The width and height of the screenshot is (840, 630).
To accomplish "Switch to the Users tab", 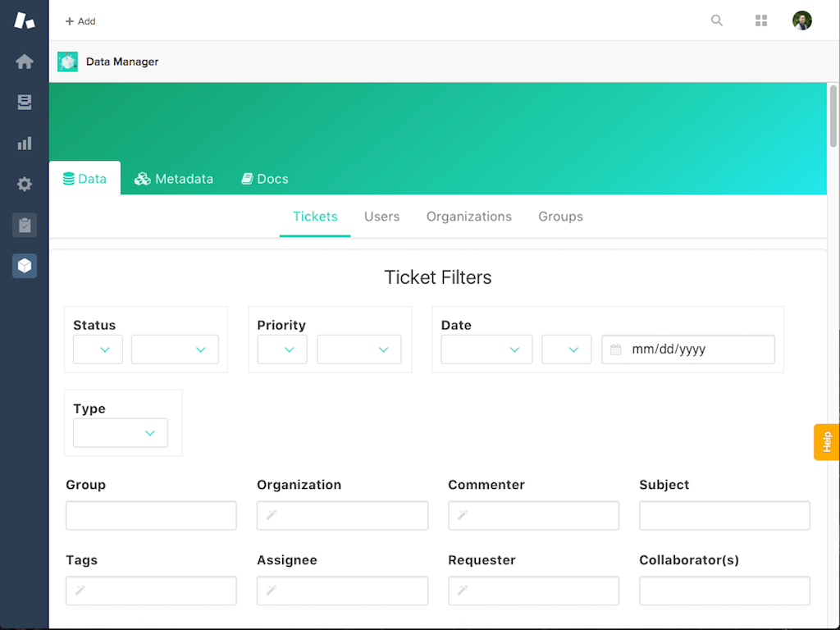I will point(382,217).
